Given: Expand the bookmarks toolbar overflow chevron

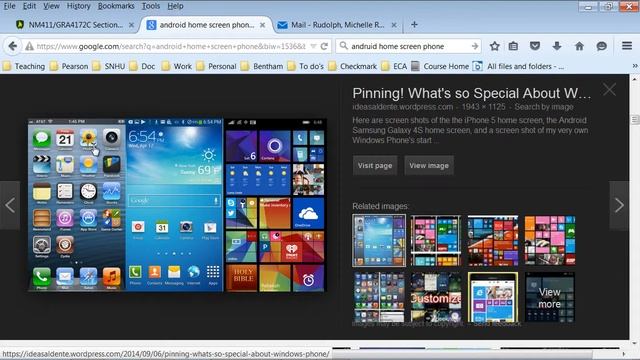Looking at the screenshot, I should (x=635, y=66).
